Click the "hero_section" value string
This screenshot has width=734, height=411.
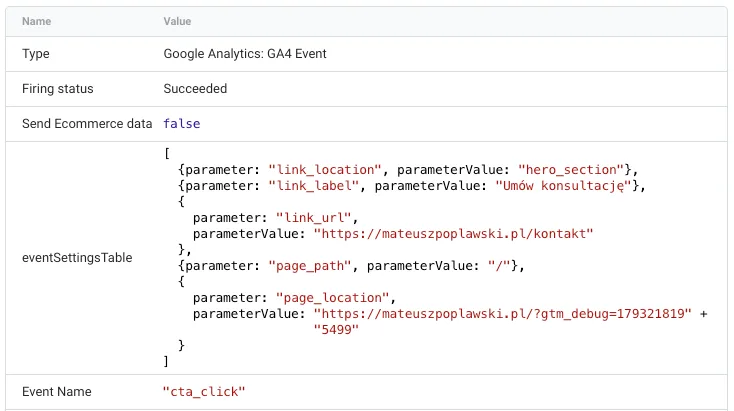pyautogui.click(x=571, y=169)
